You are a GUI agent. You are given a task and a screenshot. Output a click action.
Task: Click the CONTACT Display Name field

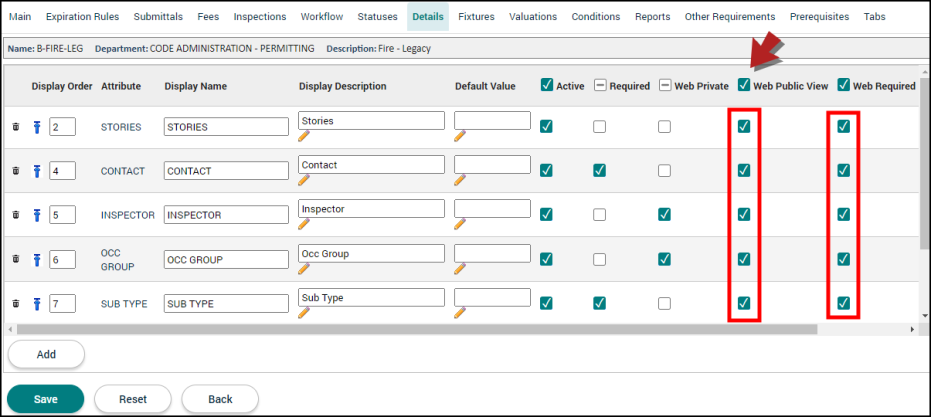pyautogui.click(x=226, y=171)
